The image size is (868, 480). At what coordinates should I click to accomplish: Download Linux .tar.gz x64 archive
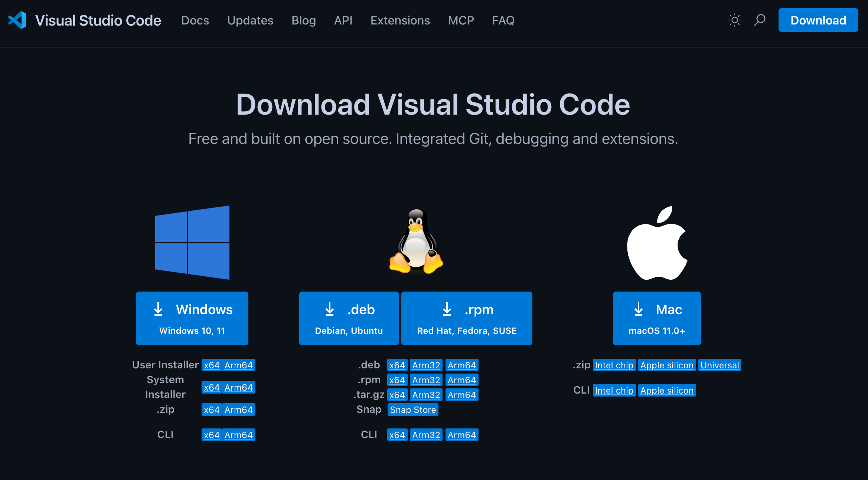tap(397, 395)
